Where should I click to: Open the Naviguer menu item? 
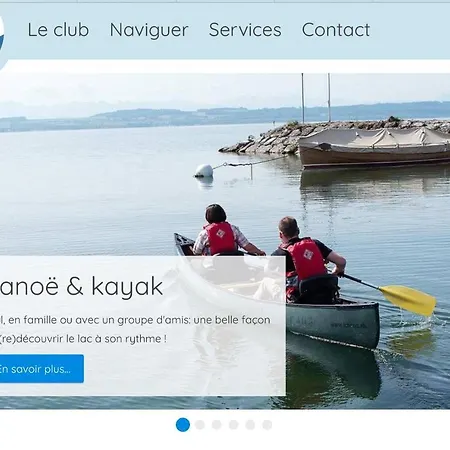click(149, 30)
